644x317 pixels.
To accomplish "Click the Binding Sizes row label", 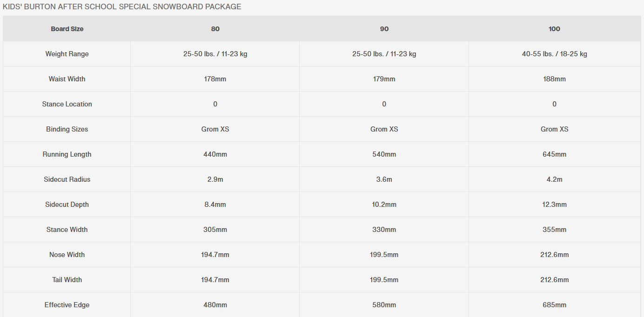I will 67,129.
